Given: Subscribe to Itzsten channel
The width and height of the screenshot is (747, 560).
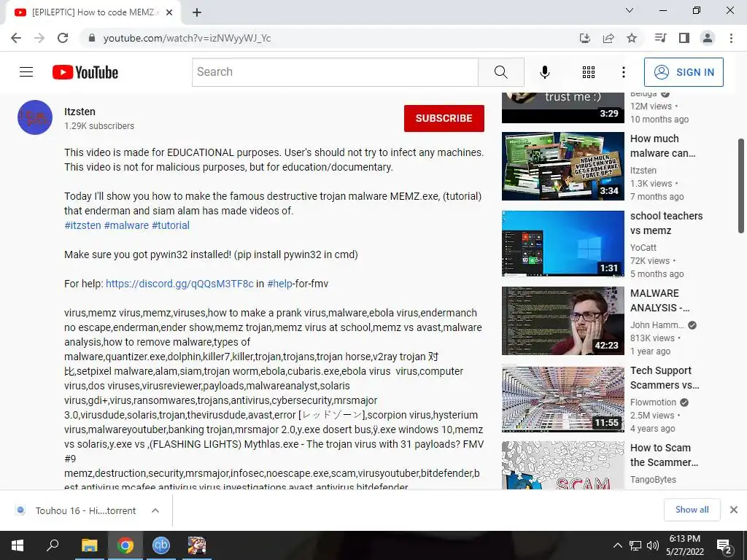Looking at the screenshot, I should 444,118.
